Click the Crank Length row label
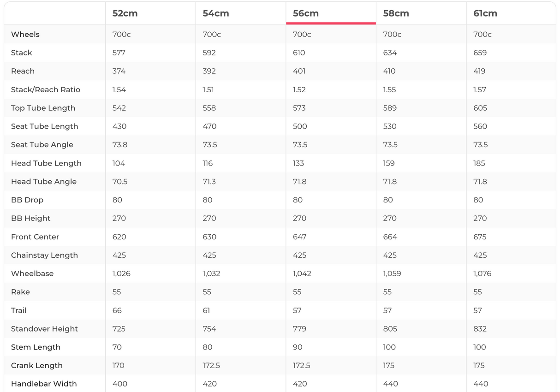560x392 pixels. pos(36,366)
